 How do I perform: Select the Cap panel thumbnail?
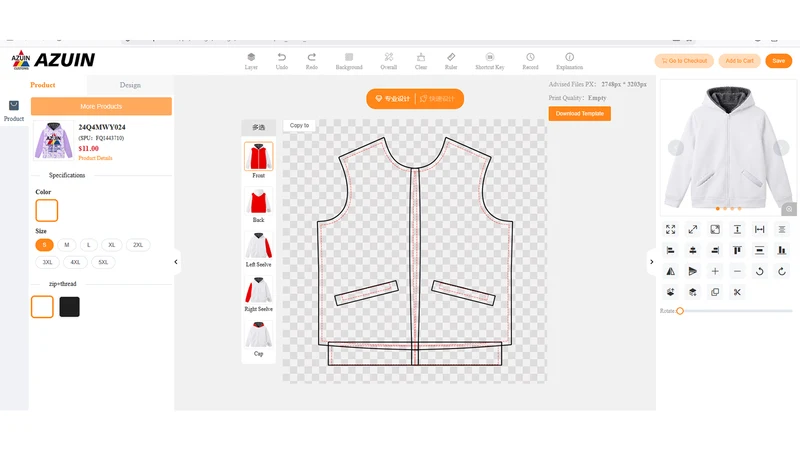[x=259, y=335]
